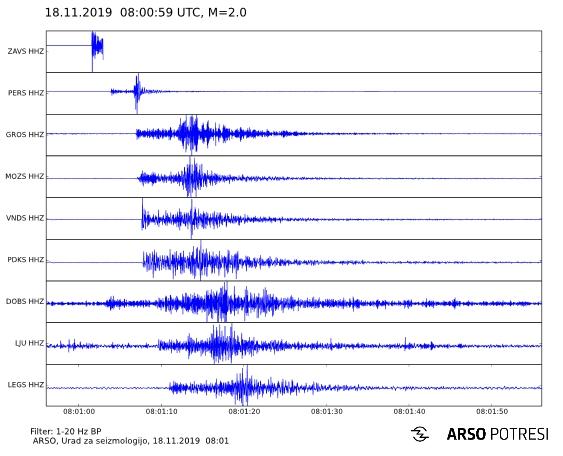Screen dimensions: 563x456
Task: Click the event title with M=2.0
Action: tap(145, 13)
